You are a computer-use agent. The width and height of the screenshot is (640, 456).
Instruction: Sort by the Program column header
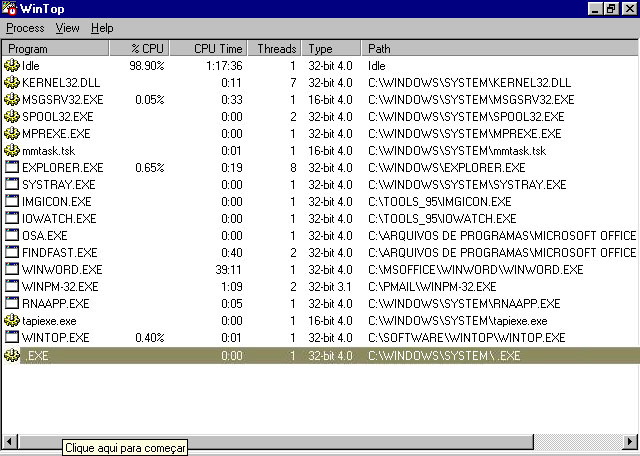pyautogui.click(x=55, y=48)
